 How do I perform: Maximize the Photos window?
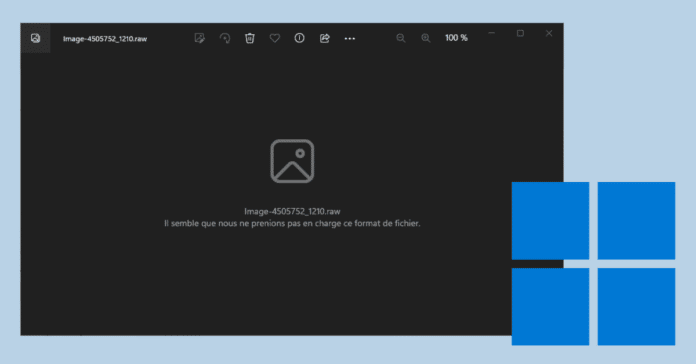pyautogui.click(x=520, y=33)
